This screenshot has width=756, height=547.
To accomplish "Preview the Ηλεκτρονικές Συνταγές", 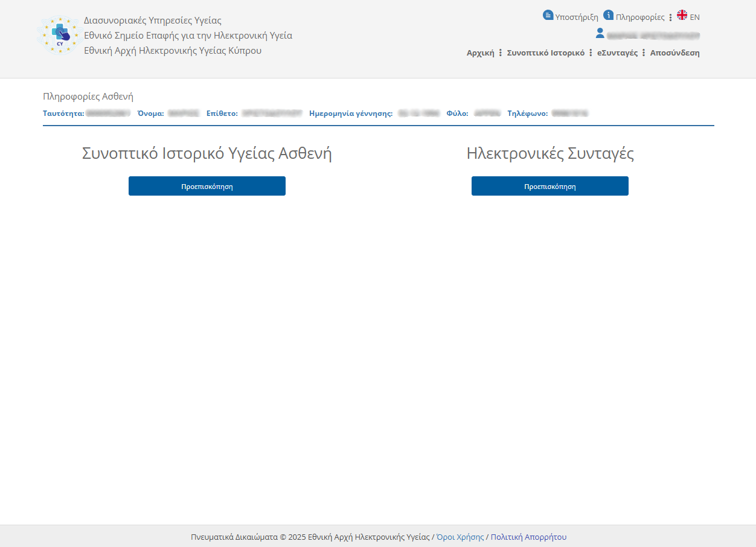I will click(x=549, y=186).
